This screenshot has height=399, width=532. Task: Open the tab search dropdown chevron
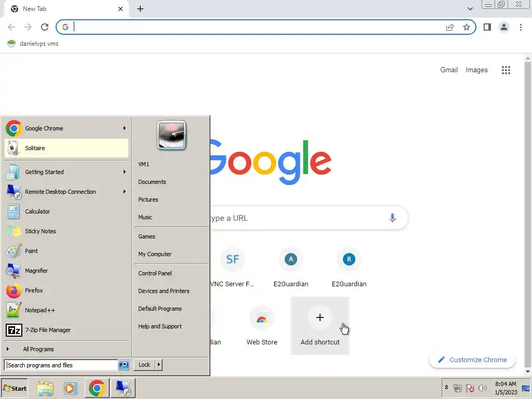click(470, 9)
